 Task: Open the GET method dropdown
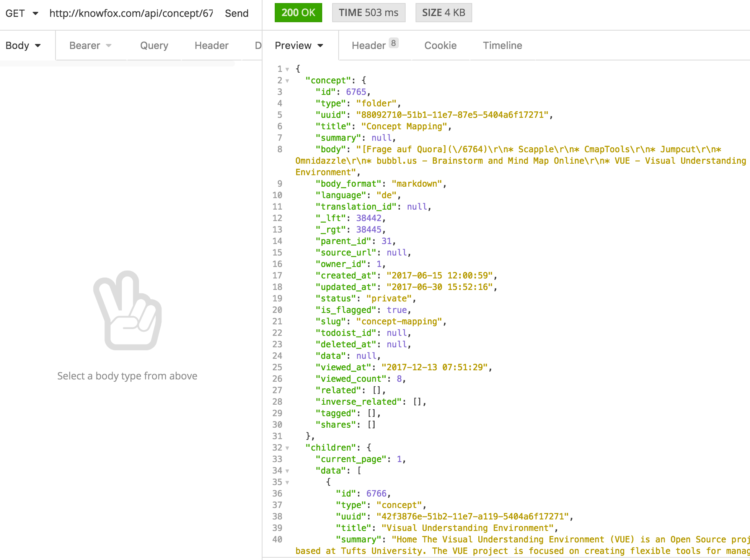pyautogui.click(x=21, y=13)
